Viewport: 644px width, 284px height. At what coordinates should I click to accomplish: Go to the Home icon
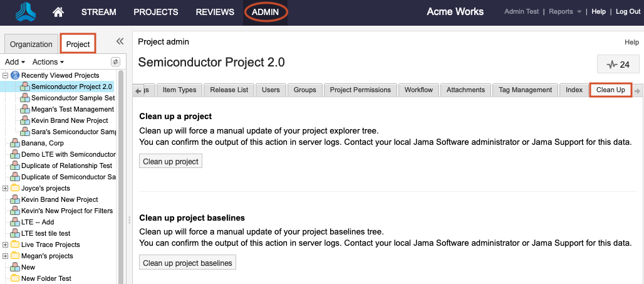[58, 12]
